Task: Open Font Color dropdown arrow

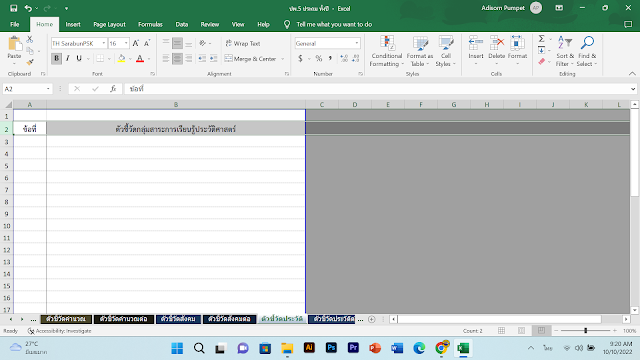Action: point(149,59)
